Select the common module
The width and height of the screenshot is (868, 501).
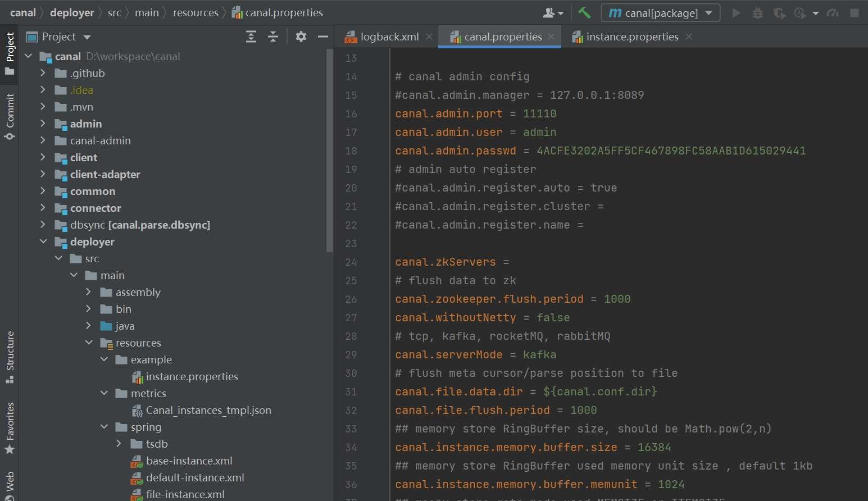[92, 191]
